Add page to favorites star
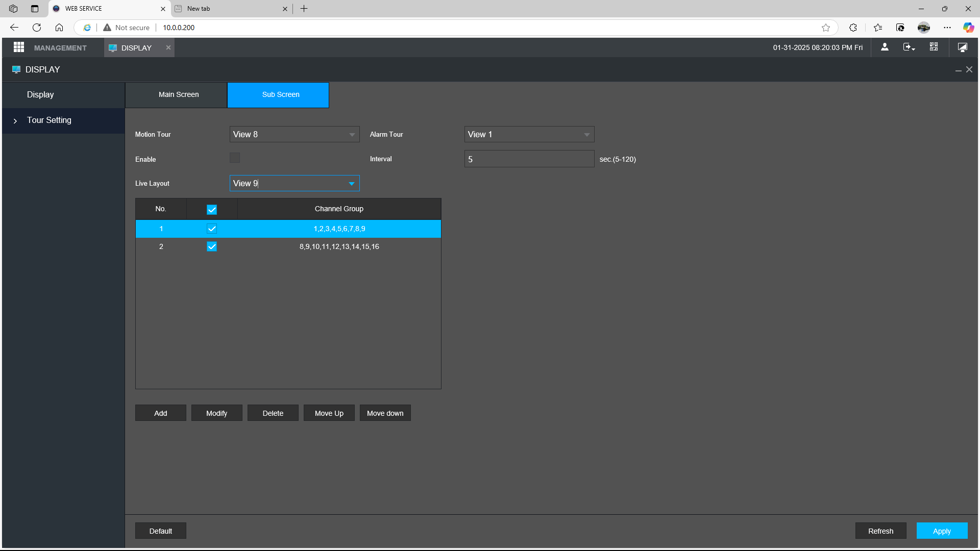Image resolution: width=980 pixels, height=551 pixels. pos(826,28)
